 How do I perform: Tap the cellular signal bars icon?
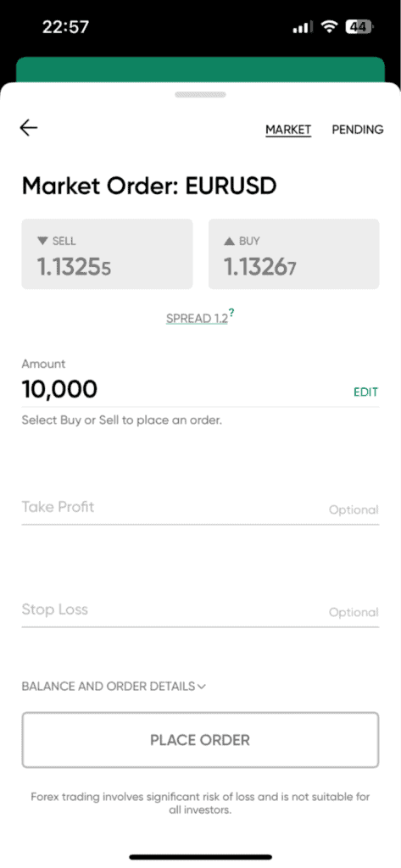[303, 27]
